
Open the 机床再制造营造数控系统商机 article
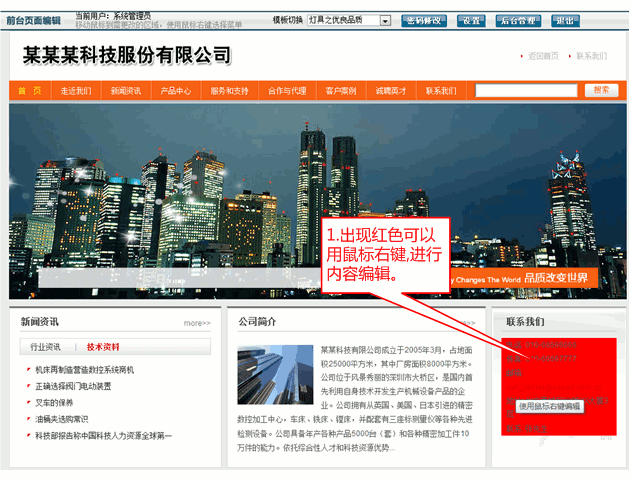pyautogui.click(x=84, y=370)
